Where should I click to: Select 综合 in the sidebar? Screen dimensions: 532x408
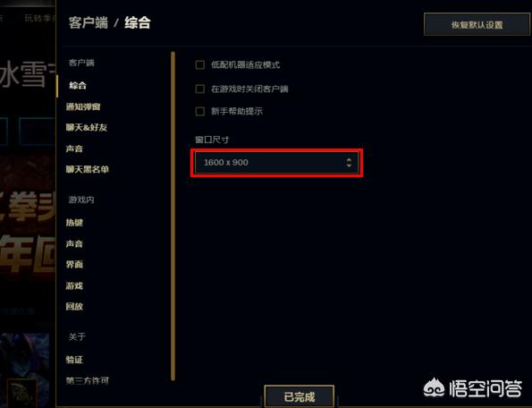click(78, 85)
